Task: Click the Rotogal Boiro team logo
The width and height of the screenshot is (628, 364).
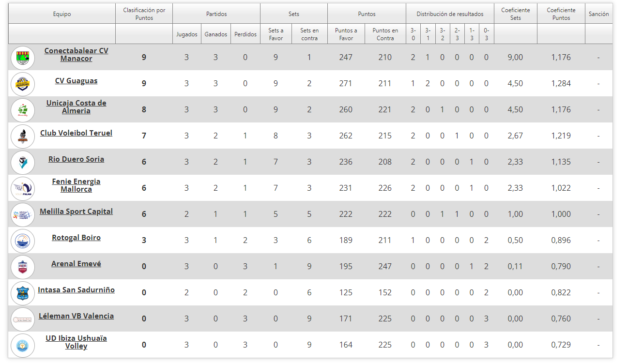Action: tap(23, 241)
